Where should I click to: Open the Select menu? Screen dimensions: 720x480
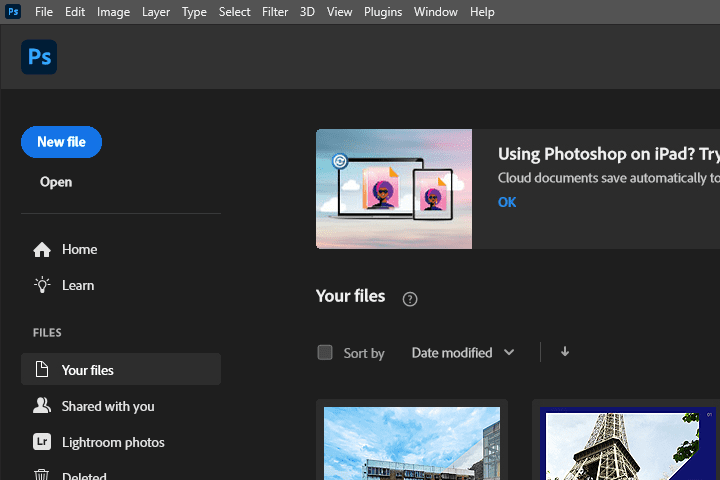point(234,11)
